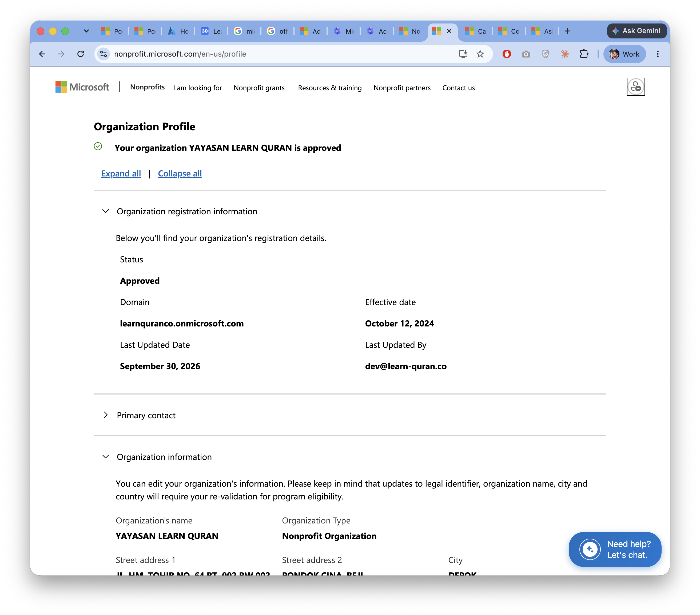Open the Extensions puzzle-piece menu

584,54
